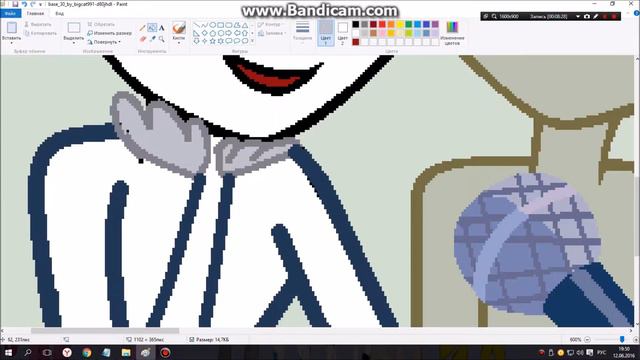Choose the Curve shape

point(204,25)
